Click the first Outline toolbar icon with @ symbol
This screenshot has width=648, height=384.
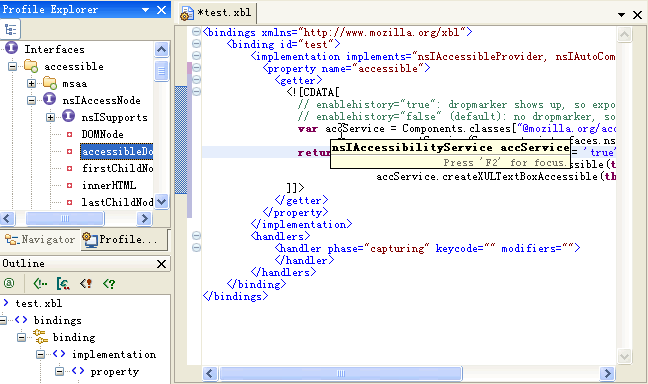click(x=9, y=283)
